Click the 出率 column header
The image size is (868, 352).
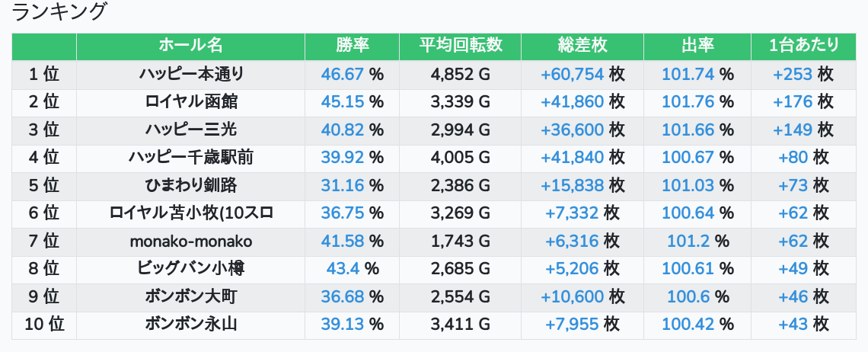[697, 46]
